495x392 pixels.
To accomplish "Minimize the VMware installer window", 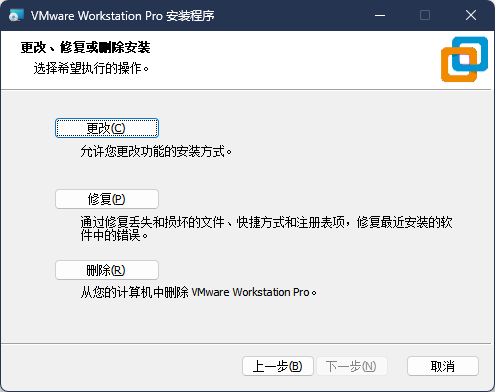I will [380, 15].
